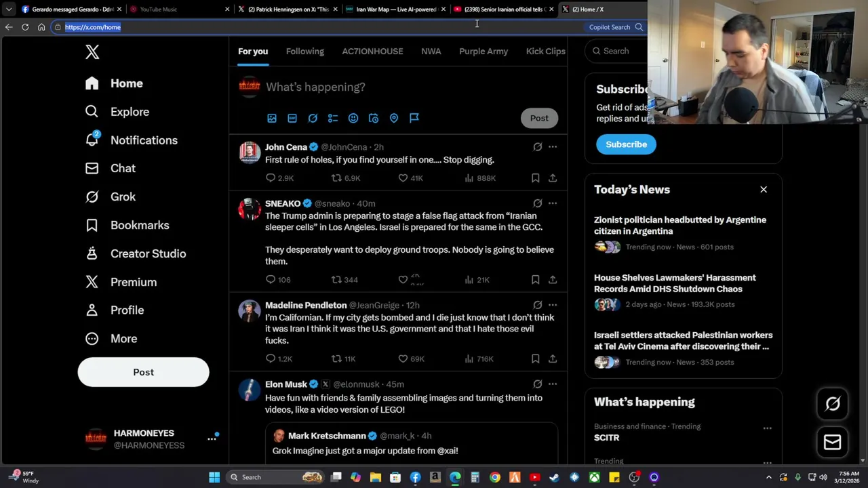Open the floating Grok button
868x488 pixels.
click(833, 404)
